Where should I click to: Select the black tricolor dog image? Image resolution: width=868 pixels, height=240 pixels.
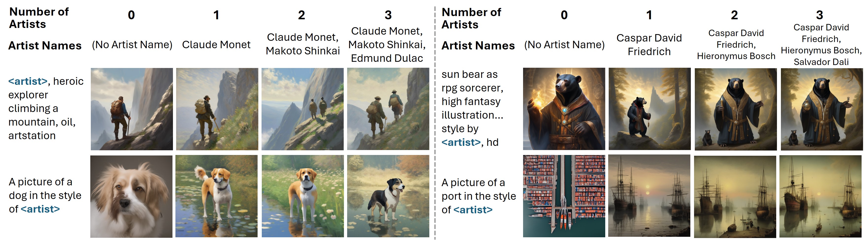[x=388, y=196]
